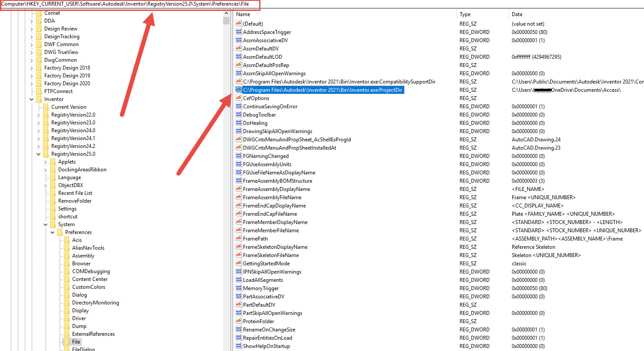This screenshot has height=351, width=644.
Task: Click the string icon beside GettingStartedMode
Action: (238, 264)
